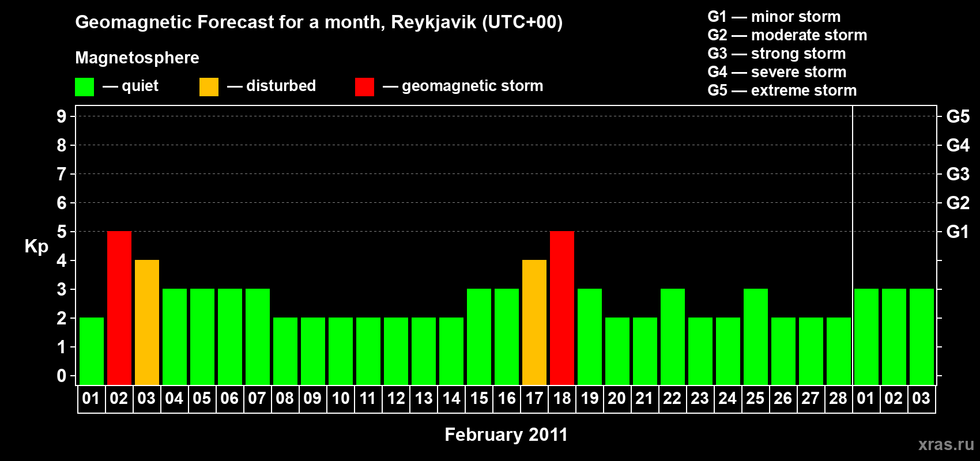Click the Kp axis value 5
The image size is (980, 461).
click(x=62, y=232)
